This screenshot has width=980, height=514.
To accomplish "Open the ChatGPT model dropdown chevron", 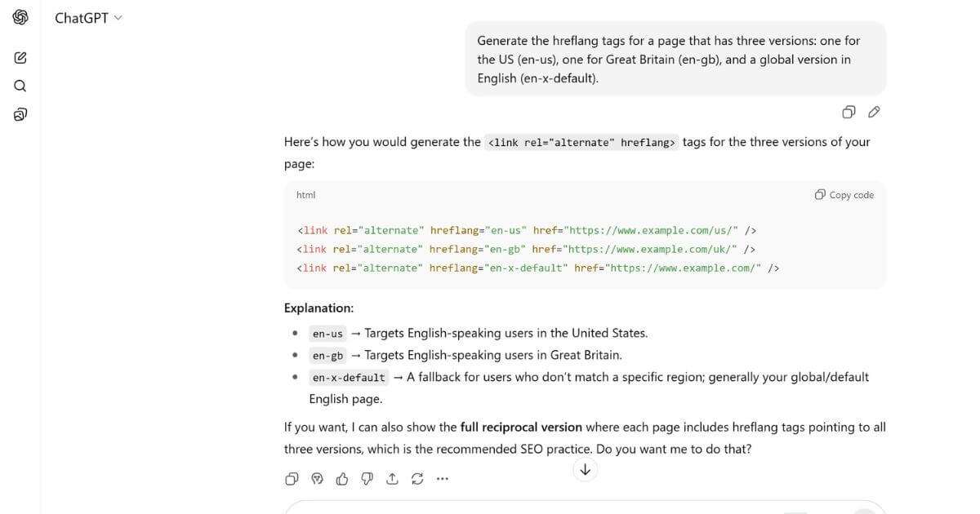I will [x=117, y=17].
